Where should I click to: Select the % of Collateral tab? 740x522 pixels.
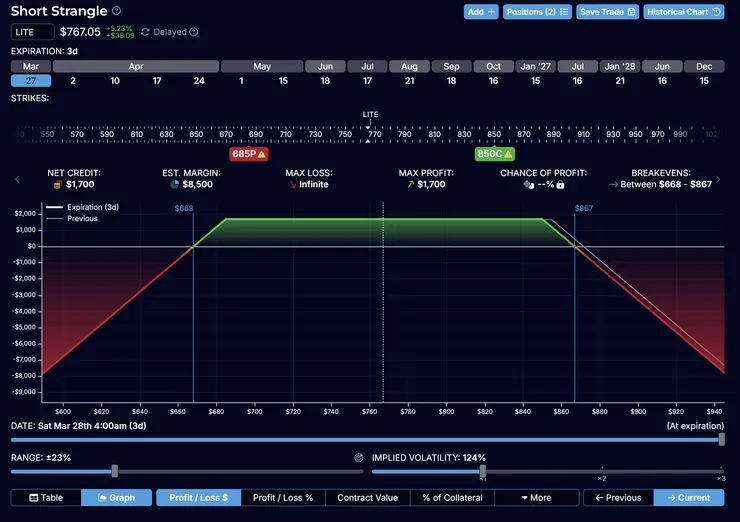coord(451,497)
